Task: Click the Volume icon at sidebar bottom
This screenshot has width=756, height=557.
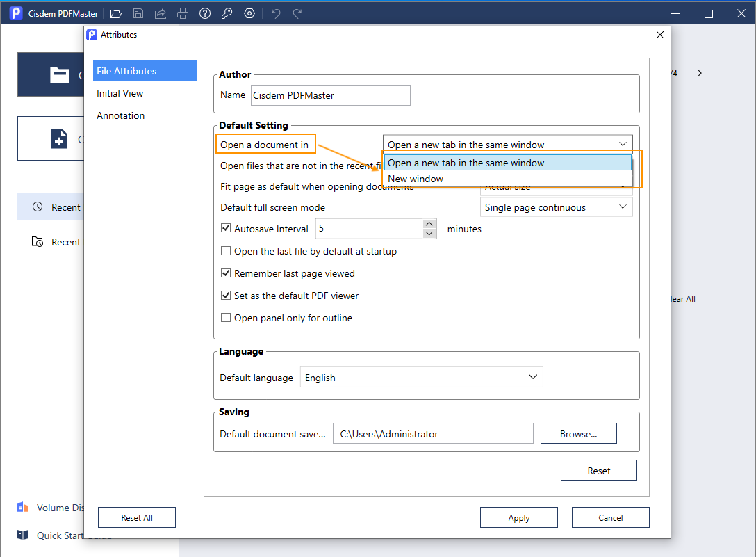Action: (x=23, y=508)
